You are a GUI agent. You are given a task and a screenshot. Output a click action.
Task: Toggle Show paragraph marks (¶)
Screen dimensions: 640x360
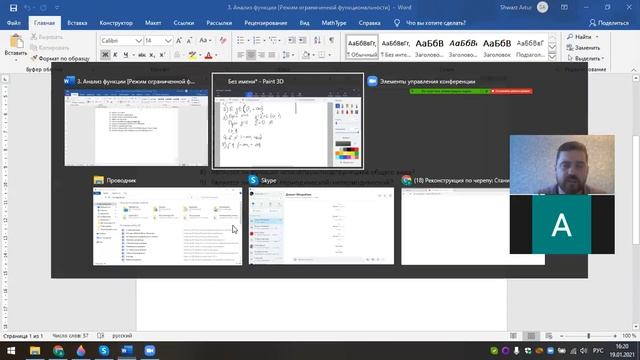pos(331,40)
